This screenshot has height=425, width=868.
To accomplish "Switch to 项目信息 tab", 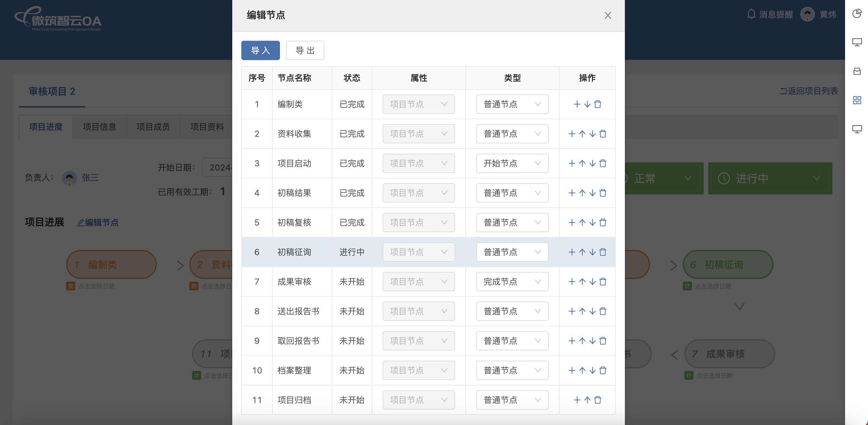I will pyautogui.click(x=99, y=127).
